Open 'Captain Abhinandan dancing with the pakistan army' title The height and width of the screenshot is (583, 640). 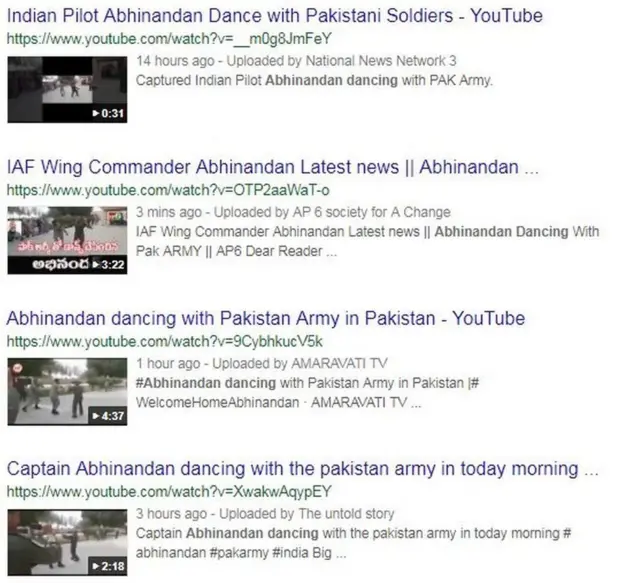[302, 469]
